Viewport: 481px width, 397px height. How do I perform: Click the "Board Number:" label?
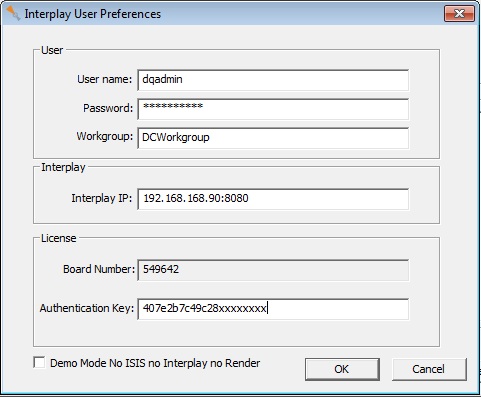point(99,269)
